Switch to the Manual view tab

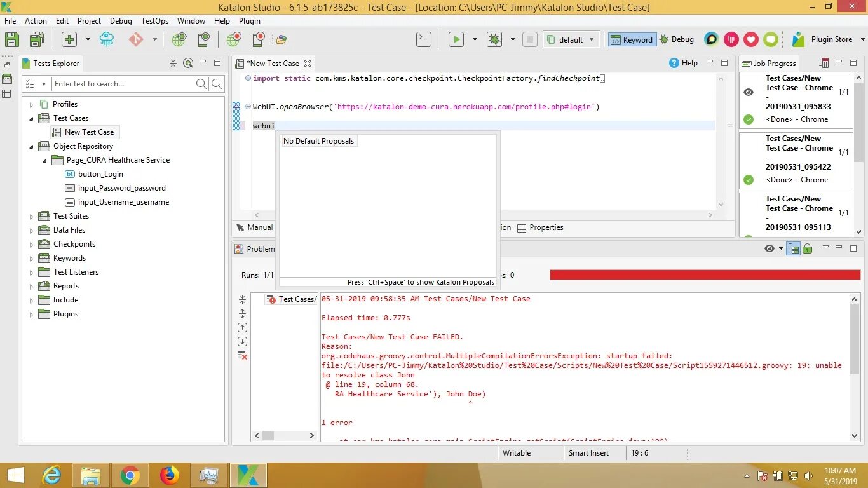click(254, 227)
